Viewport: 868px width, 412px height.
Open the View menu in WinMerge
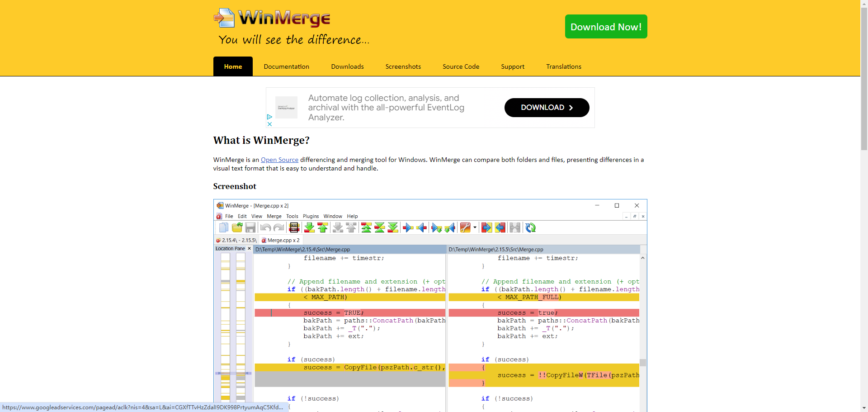coord(257,216)
